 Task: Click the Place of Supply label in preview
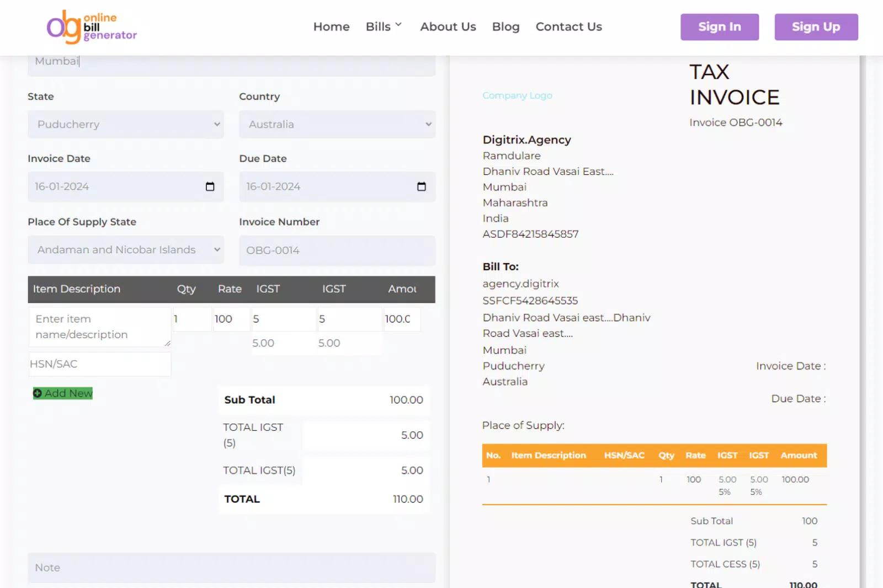tap(523, 425)
